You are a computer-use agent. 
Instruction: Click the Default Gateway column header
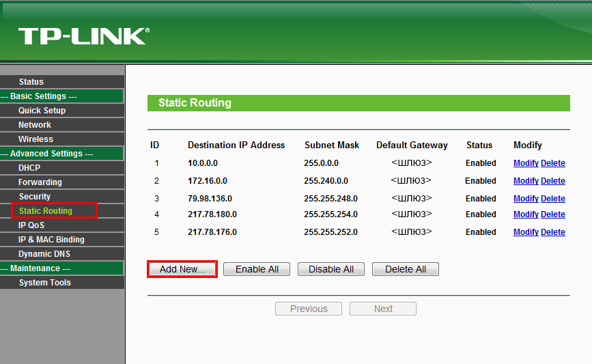pyautogui.click(x=412, y=145)
